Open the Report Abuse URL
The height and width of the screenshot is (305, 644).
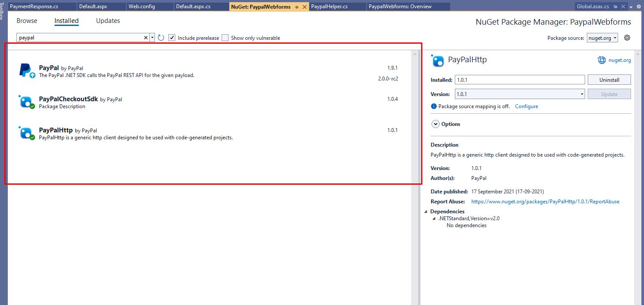[x=545, y=201]
